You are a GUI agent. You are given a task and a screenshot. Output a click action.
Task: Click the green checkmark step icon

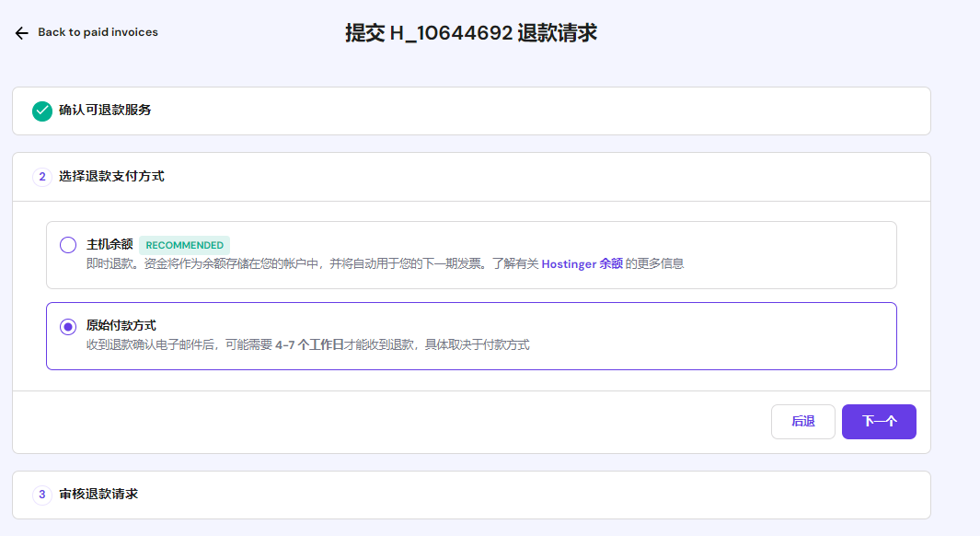coord(42,111)
